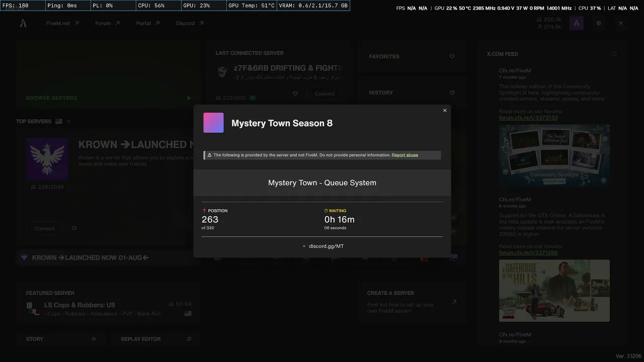Image resolution: width=644 pixels, height=362 pixels.
Task: Open the forum.cfx.re/t/5371288 link
Action: (x=528, y=252)
